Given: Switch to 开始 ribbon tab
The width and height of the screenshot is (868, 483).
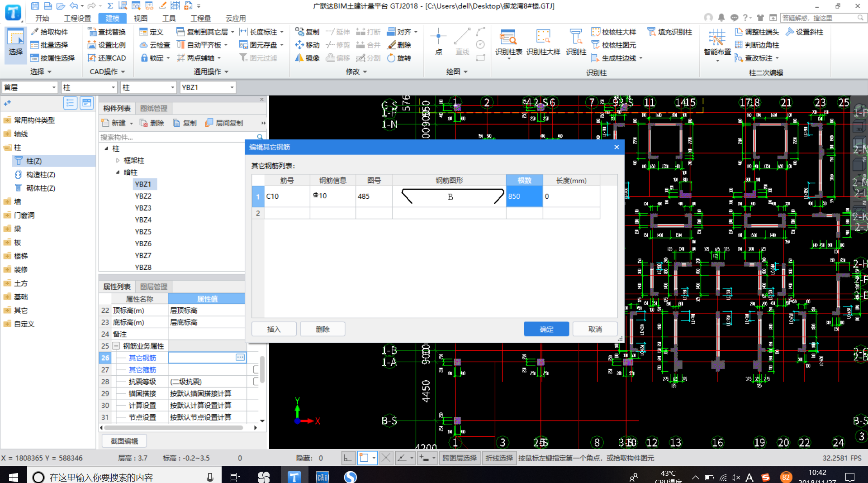Looking at the screenshot, I should click(x=42, y=18).
